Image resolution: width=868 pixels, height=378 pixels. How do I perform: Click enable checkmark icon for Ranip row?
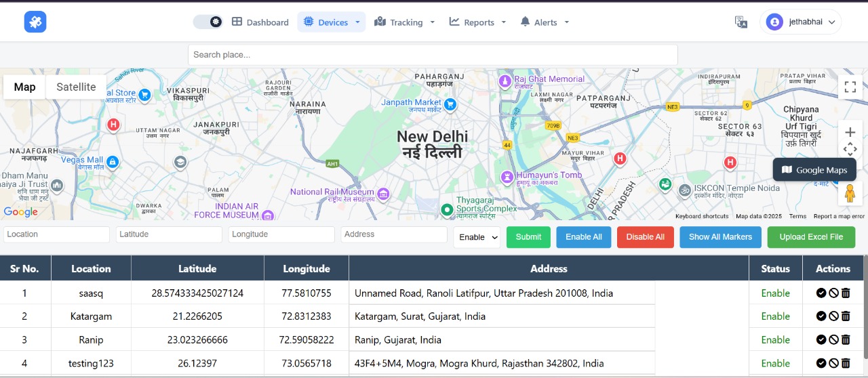pyautogui.click(x=821, y=340)
